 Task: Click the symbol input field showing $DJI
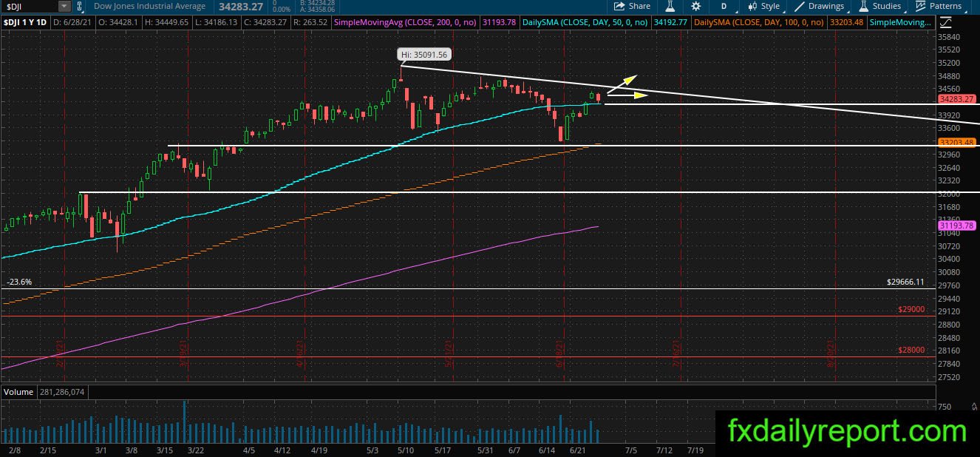(x=30, y=6)
